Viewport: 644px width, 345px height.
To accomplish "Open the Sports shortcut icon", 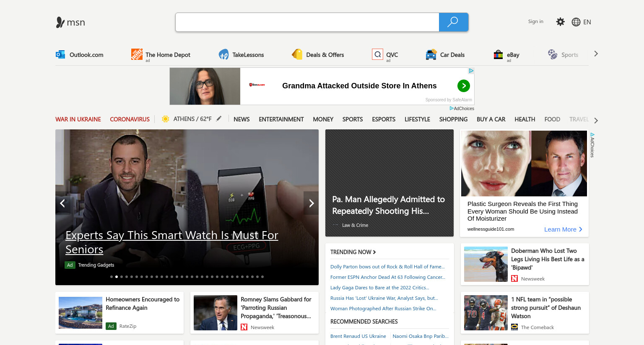I will (x=553, y=54).
